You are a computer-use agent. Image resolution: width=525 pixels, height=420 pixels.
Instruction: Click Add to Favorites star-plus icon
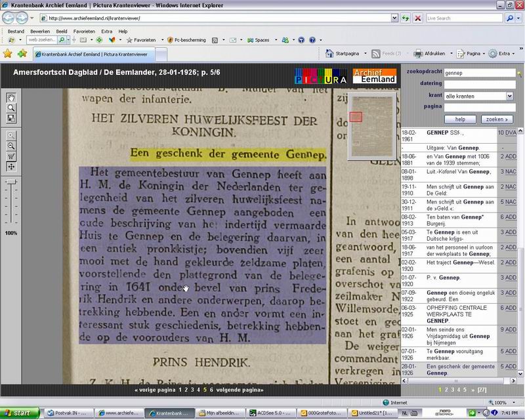coord(22,53)
